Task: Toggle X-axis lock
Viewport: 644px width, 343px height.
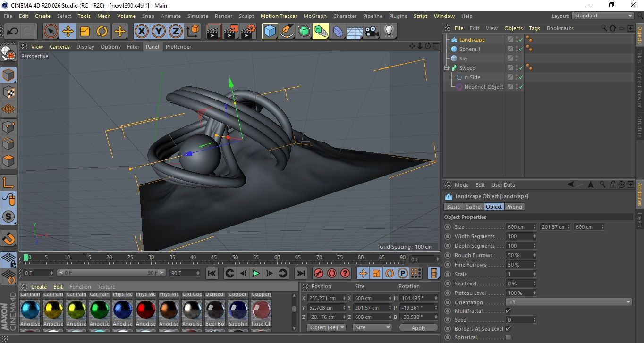Action: coord(141,32)
